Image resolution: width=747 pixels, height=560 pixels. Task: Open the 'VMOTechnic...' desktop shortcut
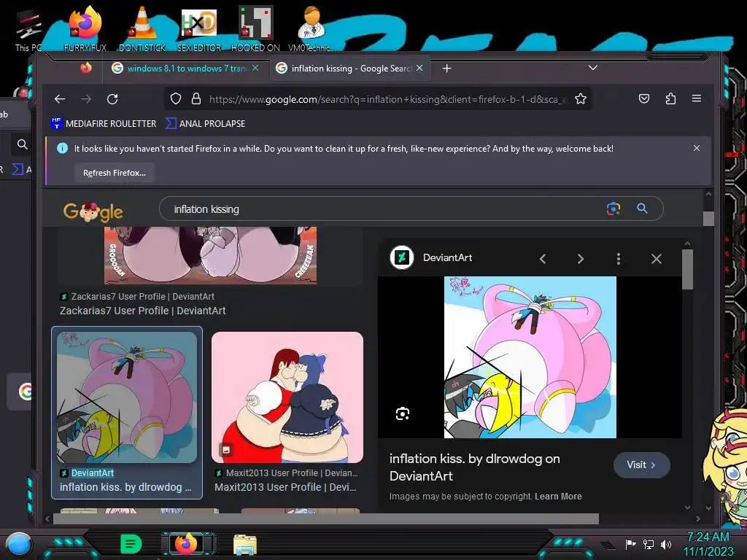point(311,28)
